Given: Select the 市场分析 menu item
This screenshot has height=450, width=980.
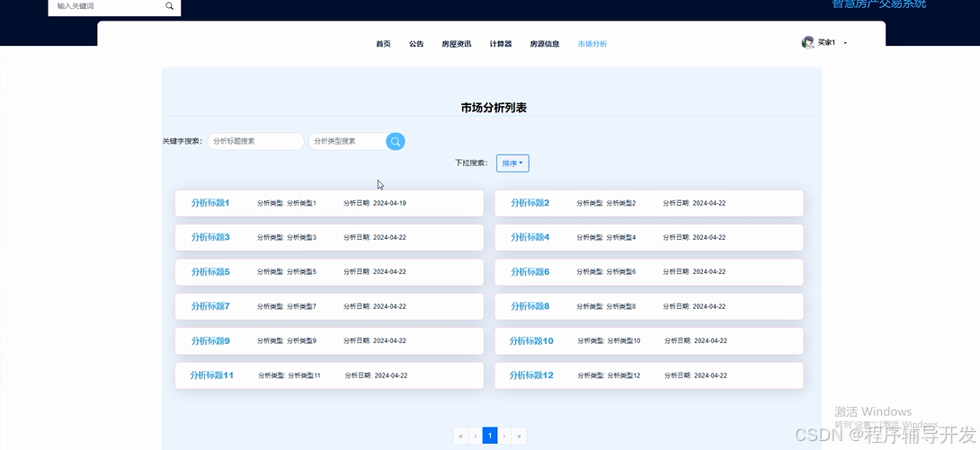Looking at the screenshot, I should [592, 44].
